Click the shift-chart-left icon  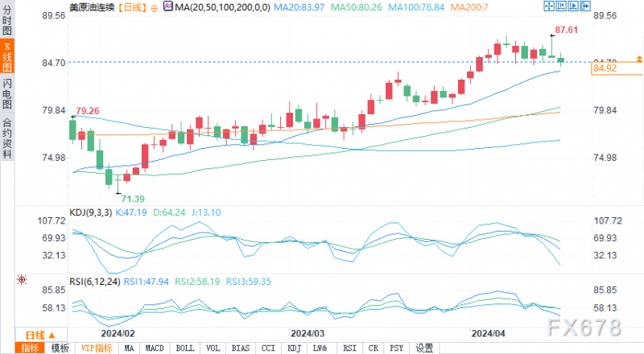(561, 6)
